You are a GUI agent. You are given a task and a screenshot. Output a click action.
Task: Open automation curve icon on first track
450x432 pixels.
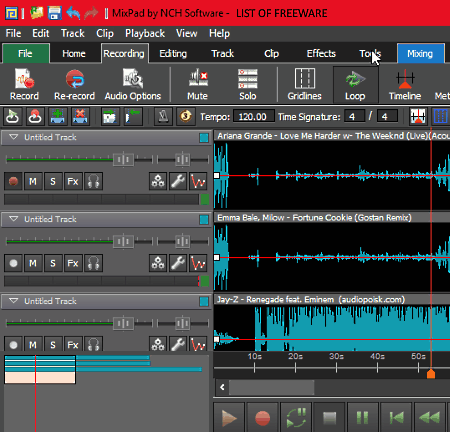198,181
